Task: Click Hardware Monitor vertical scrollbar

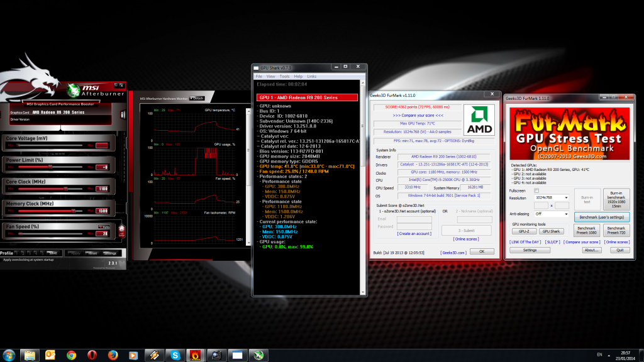Action: point(248,177)
